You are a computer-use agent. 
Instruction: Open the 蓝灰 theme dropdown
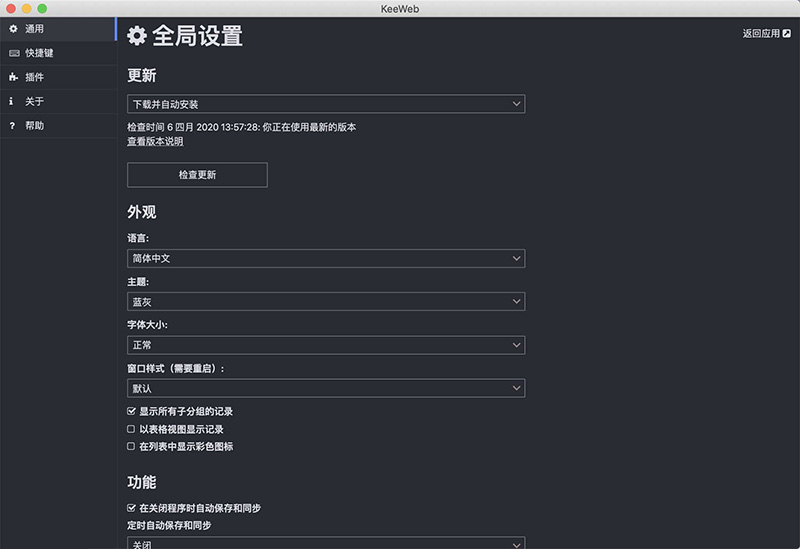[x=326, y=302]
